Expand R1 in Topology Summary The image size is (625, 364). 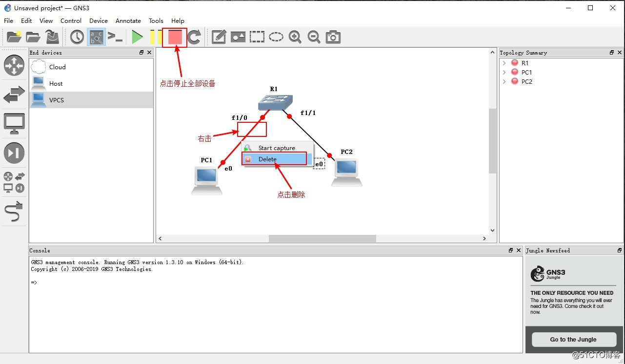504,63
